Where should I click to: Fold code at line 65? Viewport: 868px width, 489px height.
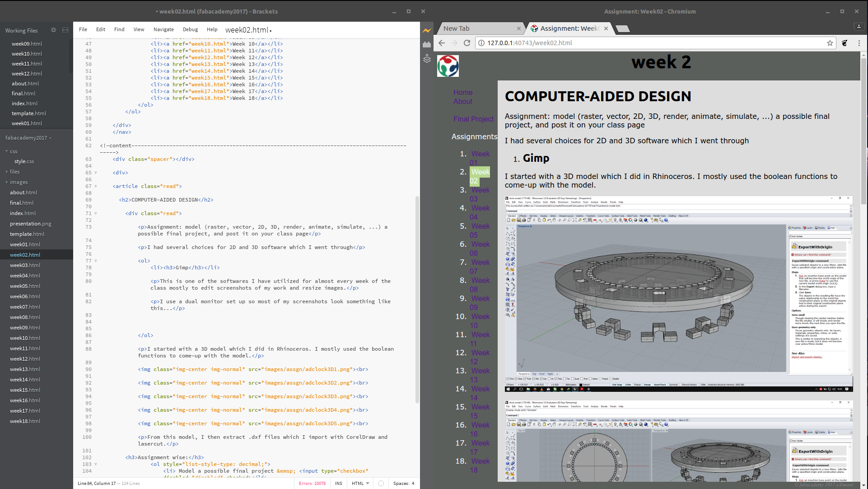tap(96, 173)
